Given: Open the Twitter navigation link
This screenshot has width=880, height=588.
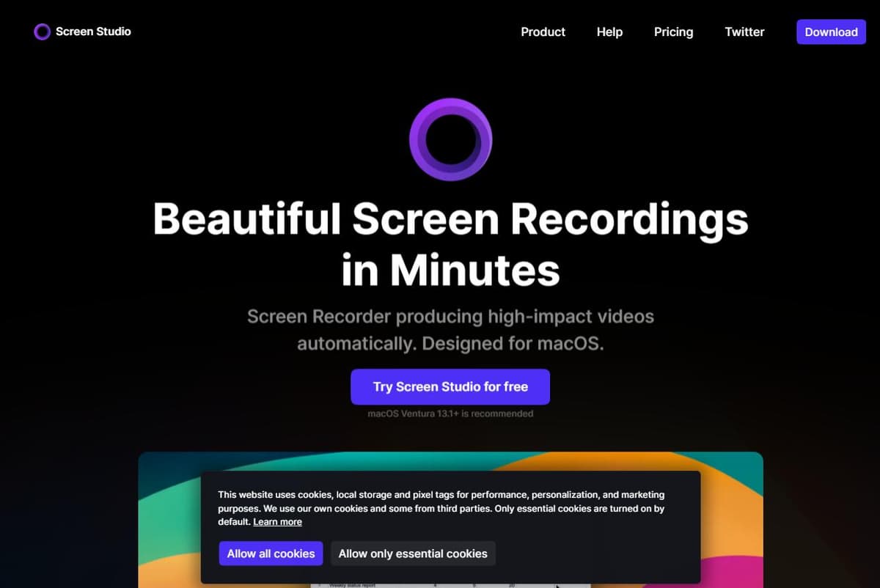Looking at the screenshot, I should click(744, 32).
